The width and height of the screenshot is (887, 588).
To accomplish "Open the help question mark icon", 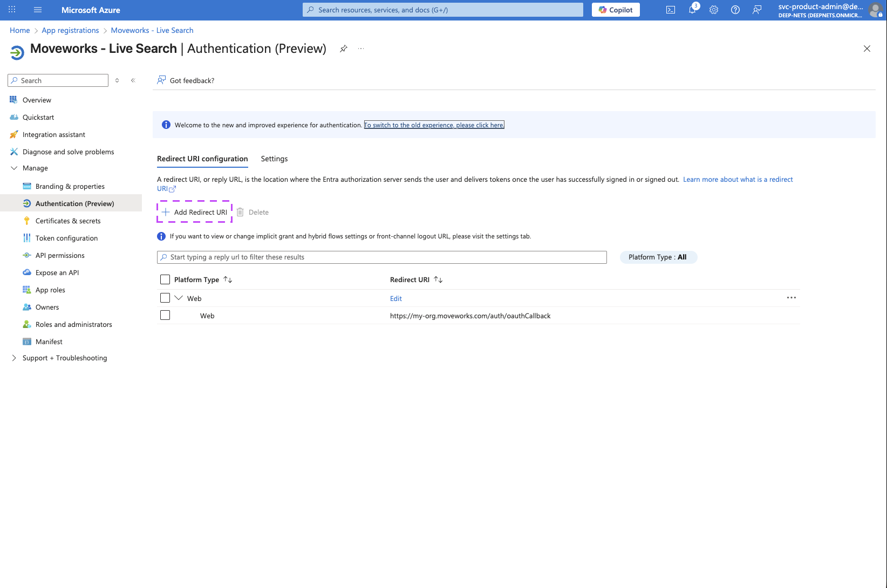I will point(735,10).
